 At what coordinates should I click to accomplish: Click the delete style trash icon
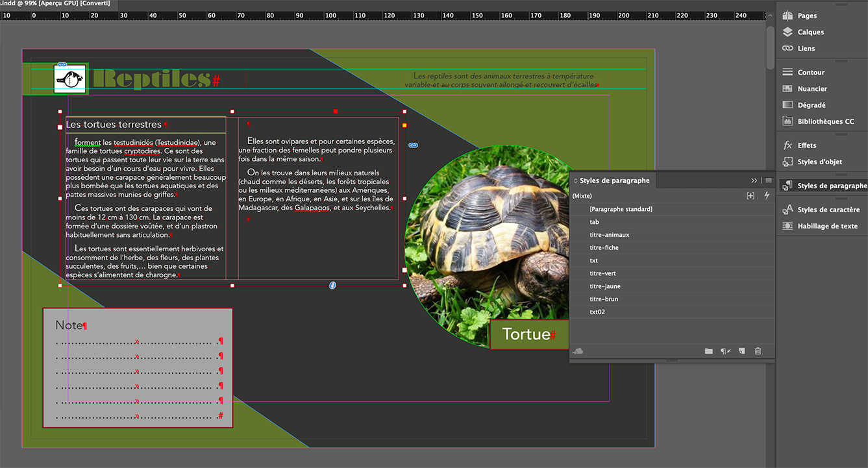point(758,351)
